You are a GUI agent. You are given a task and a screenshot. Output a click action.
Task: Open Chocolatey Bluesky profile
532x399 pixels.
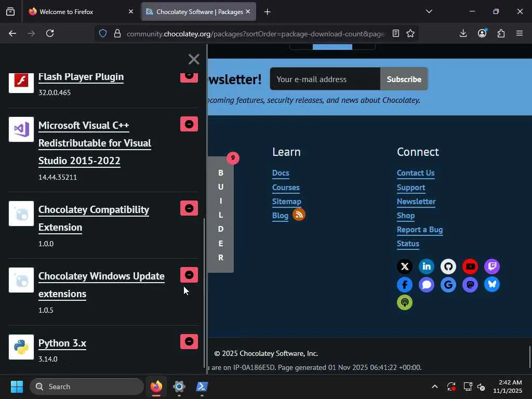[492, 285]
